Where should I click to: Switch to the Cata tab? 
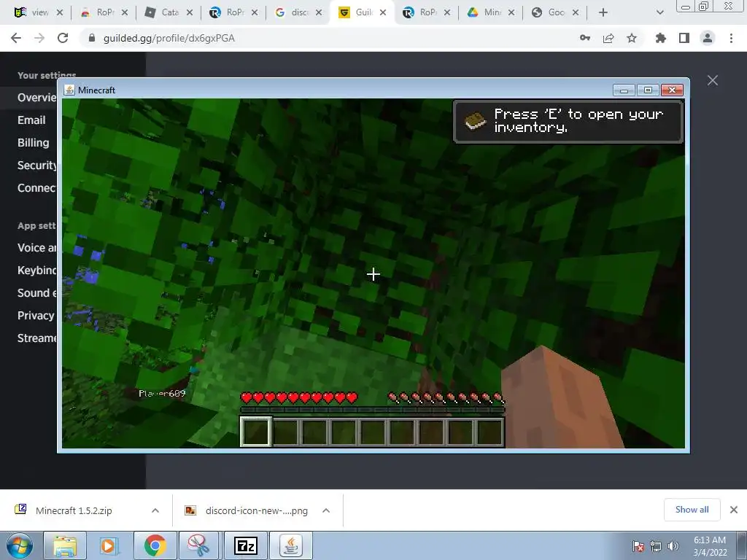coord(162,12)
